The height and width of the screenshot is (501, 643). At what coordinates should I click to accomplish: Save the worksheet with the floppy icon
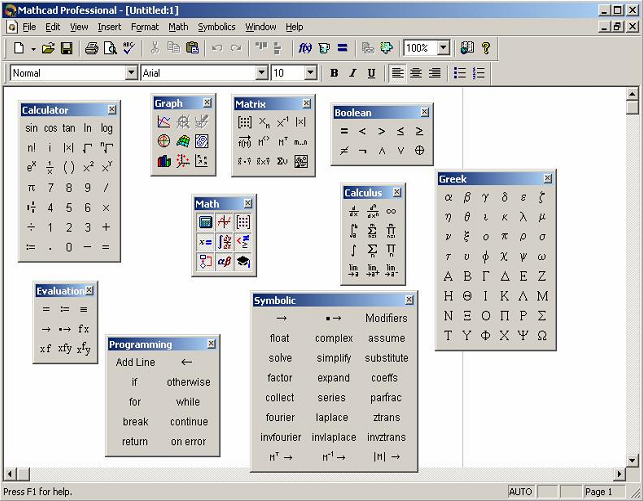point(66,48)
